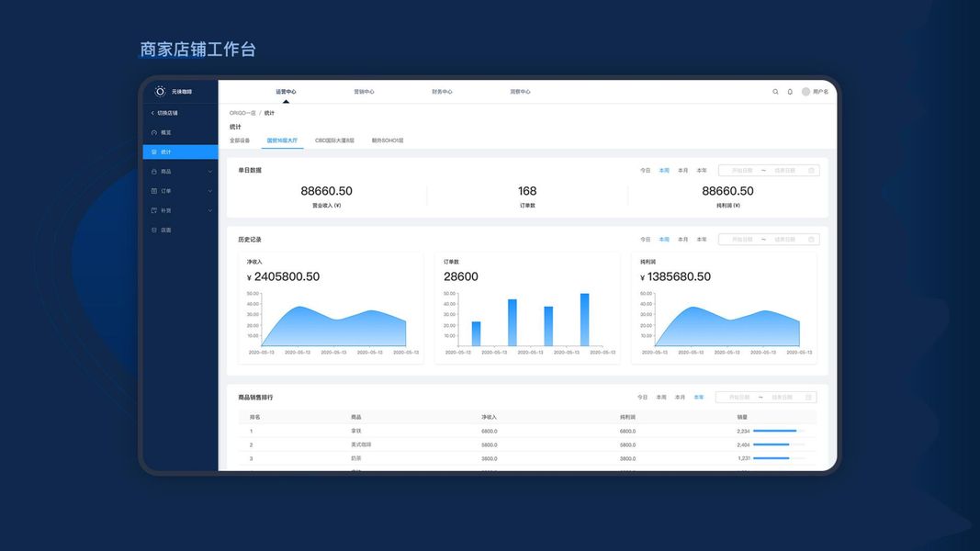Click the 用户名 username label
980x551 pixels.
click(820, 92)
